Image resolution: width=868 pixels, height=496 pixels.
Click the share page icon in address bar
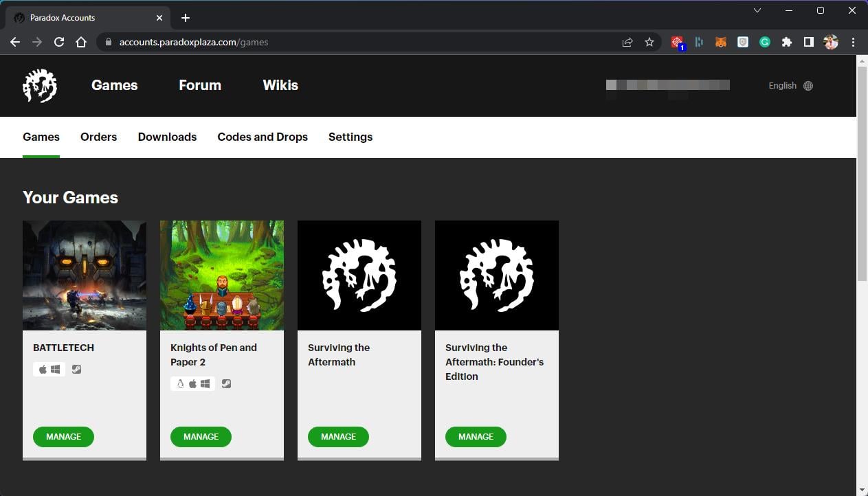pos(627,42)
